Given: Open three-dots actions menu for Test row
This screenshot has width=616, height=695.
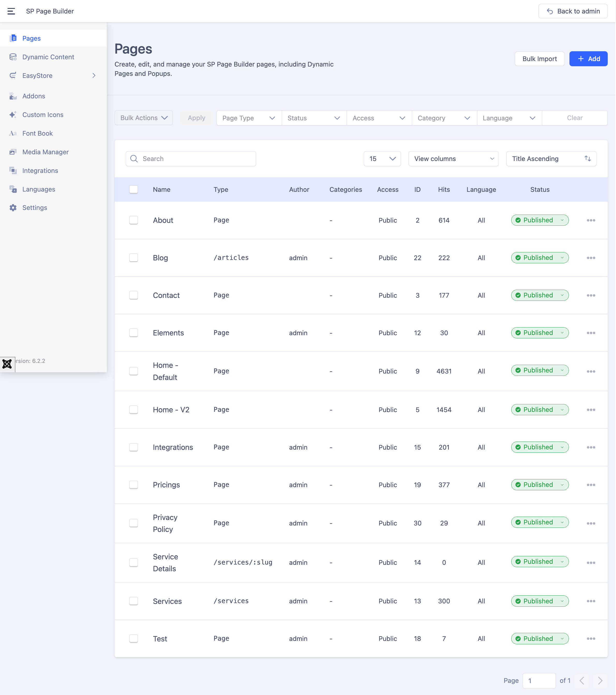Looking at the screenshot, I should click(x=591, y=639).
